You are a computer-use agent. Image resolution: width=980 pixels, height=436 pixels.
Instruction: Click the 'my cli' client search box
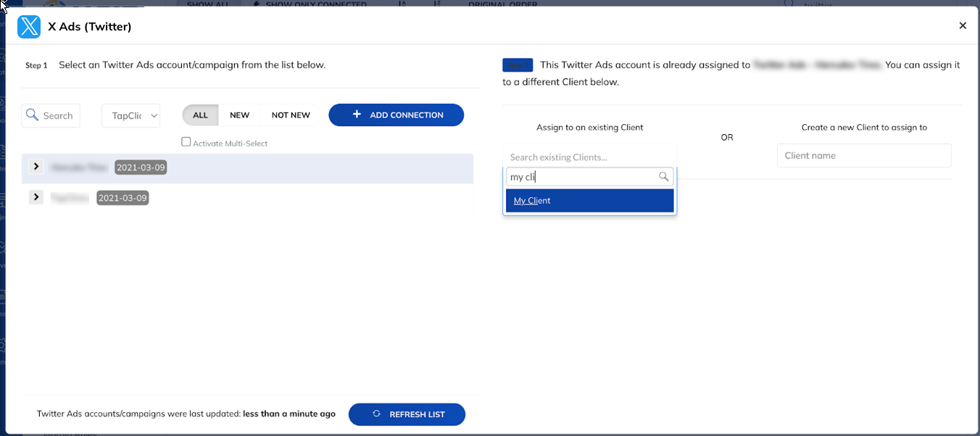tap(589, 177)
